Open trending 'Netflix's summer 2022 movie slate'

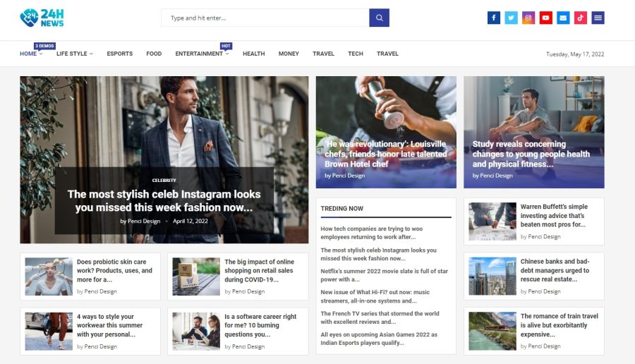pos(385,275)
